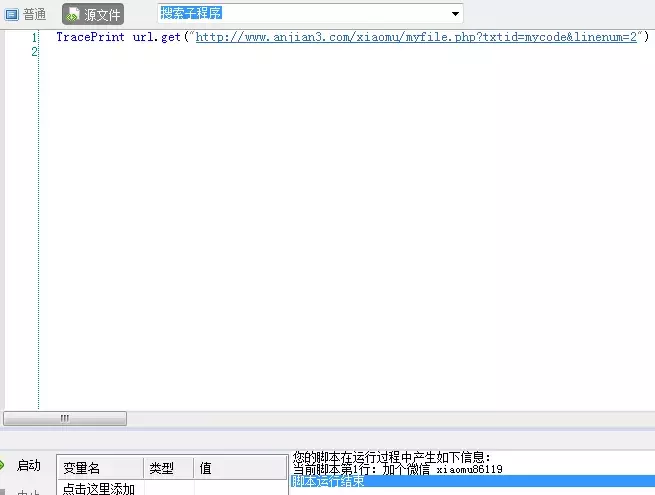Click the 普通 tab icon

[11, 15]
